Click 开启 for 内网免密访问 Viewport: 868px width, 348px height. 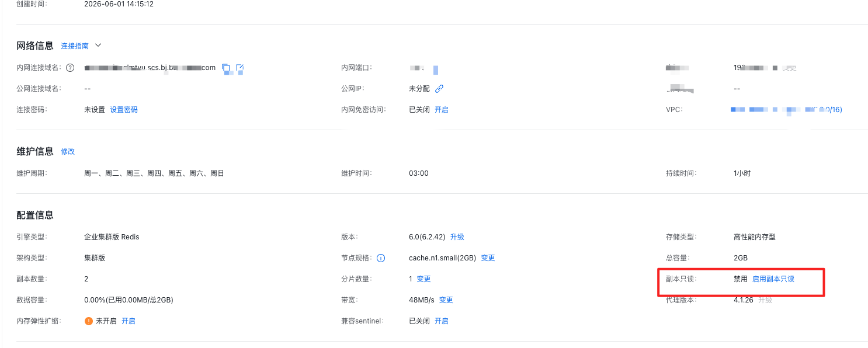coord(442,110)
